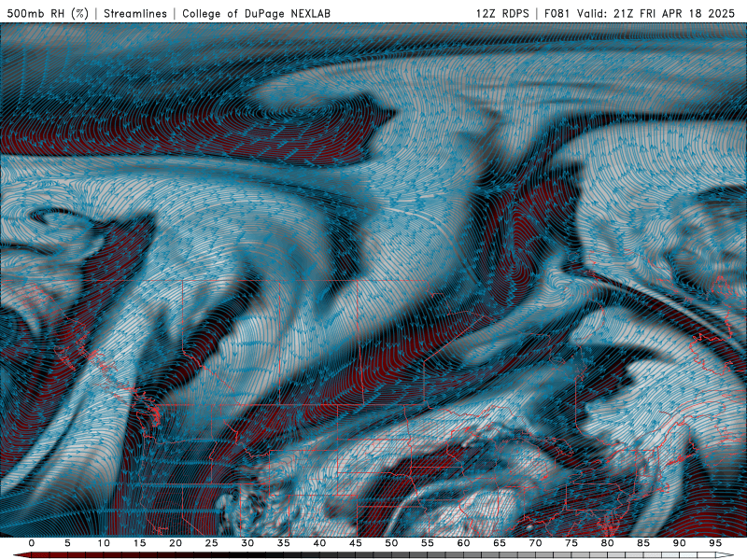Click the colorbar label "65"
The height and width of the screenshot is (560, 747).
[x=500, y=543]
